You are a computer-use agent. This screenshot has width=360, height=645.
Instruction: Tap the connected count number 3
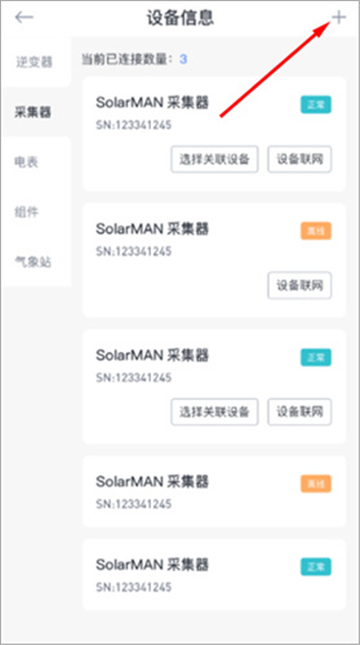click(183, 59)
